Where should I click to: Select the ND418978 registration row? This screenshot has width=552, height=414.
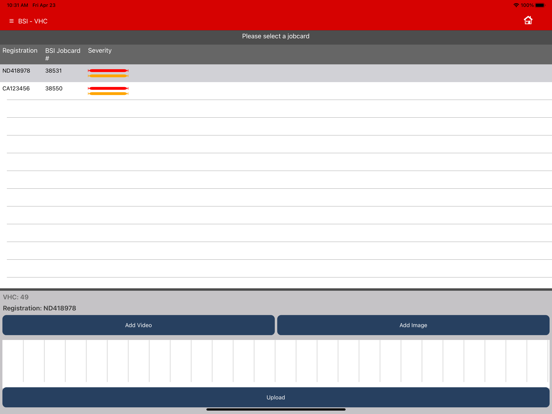[x=276, y=73]
